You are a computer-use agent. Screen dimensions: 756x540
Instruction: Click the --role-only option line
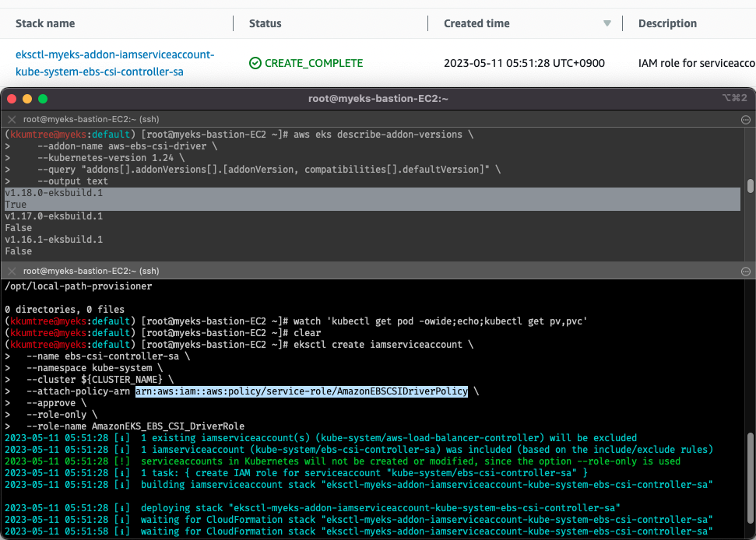point(62,415)
